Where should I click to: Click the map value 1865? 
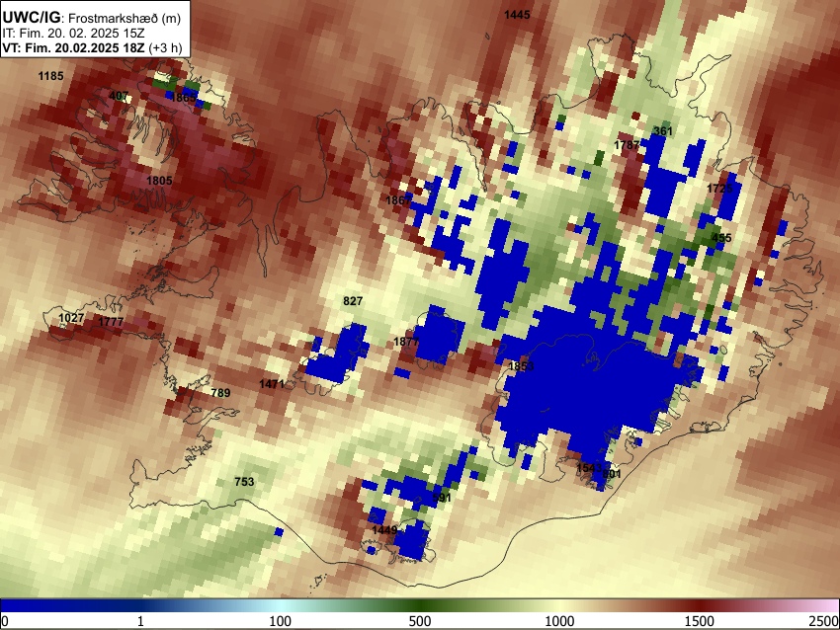coord(183,98)
